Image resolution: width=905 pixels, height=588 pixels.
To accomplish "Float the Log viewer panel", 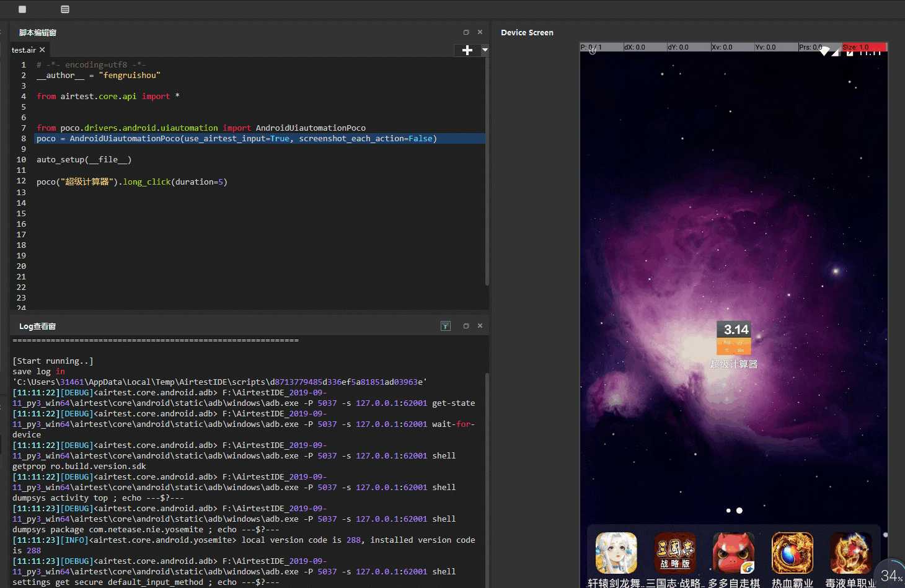I will 466,326.
